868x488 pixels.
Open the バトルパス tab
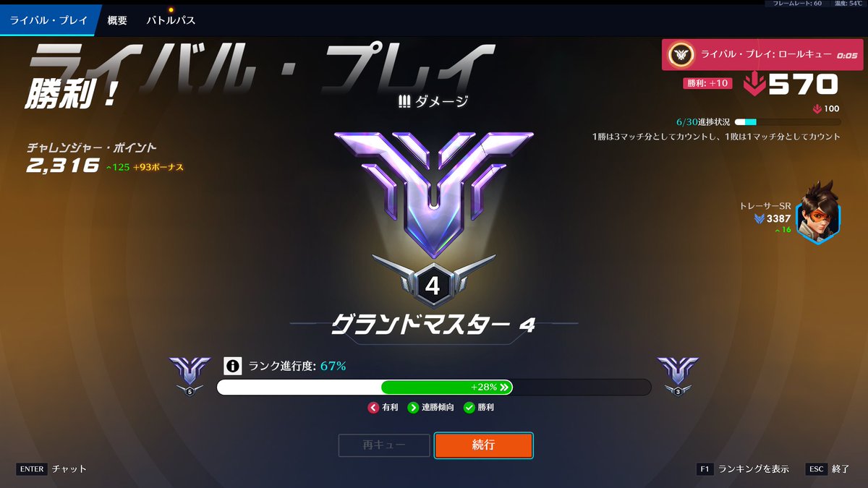(171, 20)
